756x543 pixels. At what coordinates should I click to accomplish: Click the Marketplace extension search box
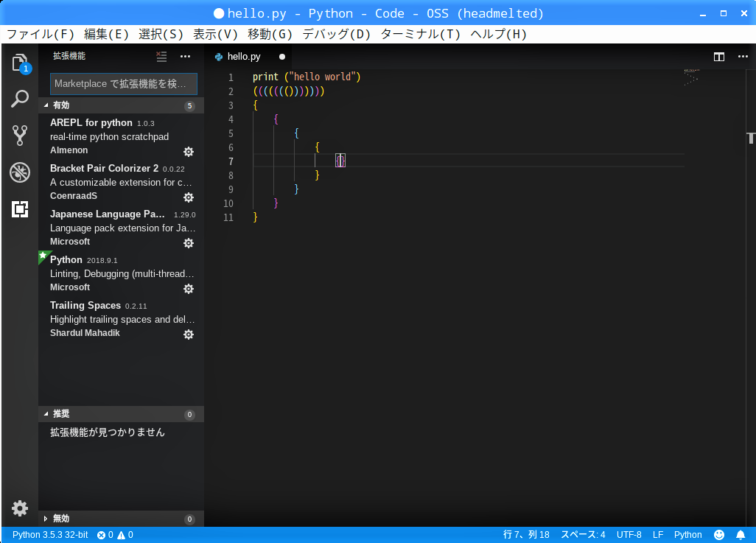tap(124, 84)
